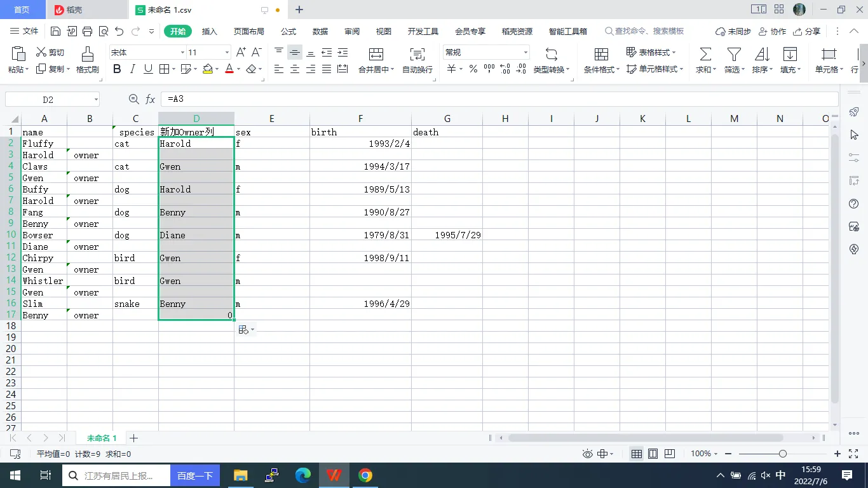Select the 未命名 1 sheet tab
868x488 pixels.
click(x=102, y=438)
